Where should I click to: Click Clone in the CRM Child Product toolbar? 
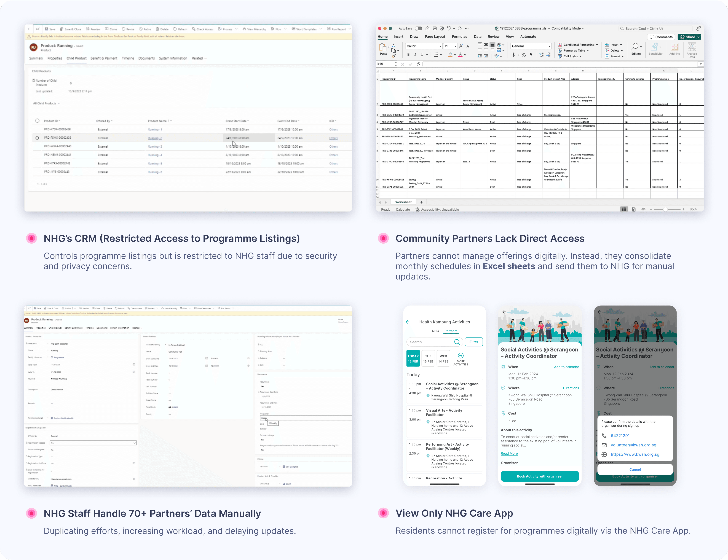[x=111, y=29]
